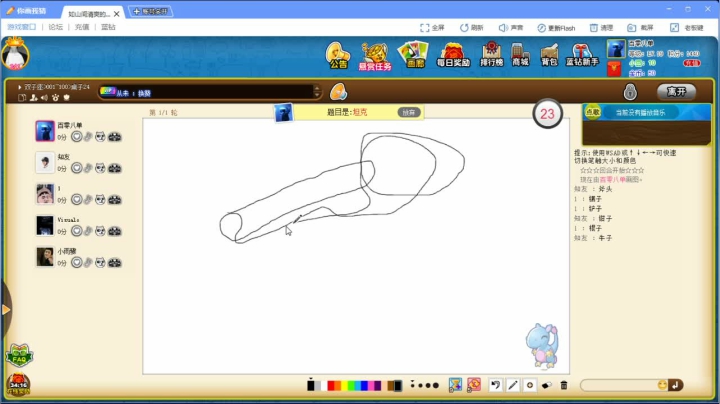Click the 34:16 timer reward icon

(18, 384)
